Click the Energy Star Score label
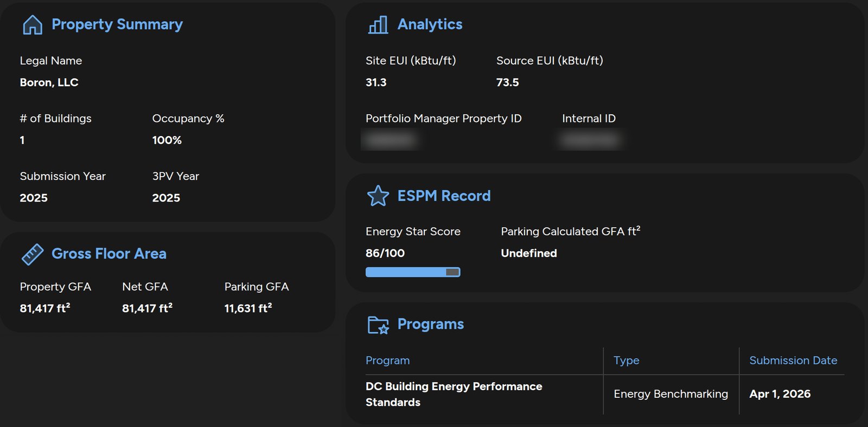 point(413,231)
